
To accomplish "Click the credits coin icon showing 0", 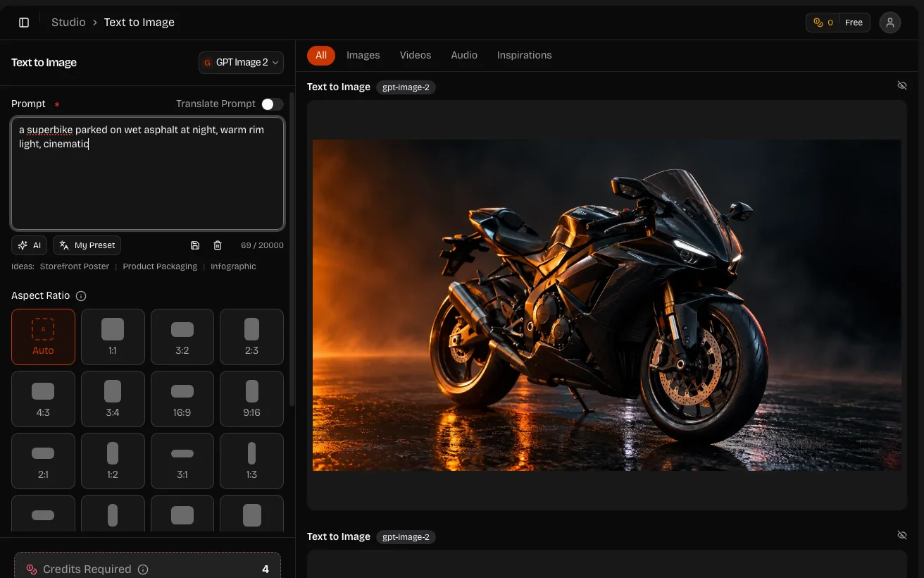I will (x=818, y=23).
